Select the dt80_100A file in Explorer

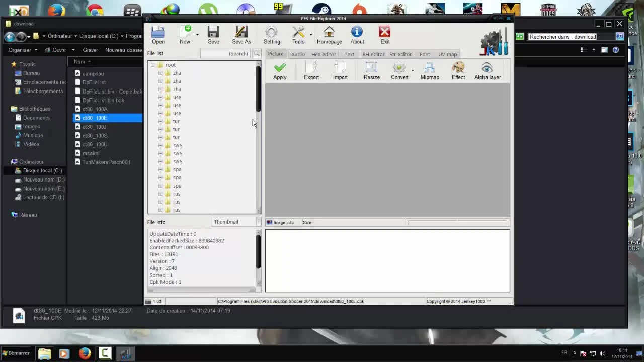click(x=95, y=109)
